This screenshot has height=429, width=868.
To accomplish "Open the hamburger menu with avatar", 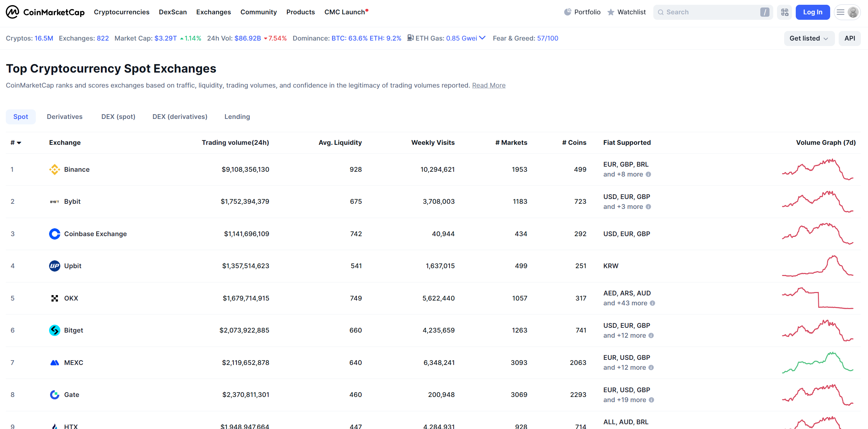I will coord(847,12).
